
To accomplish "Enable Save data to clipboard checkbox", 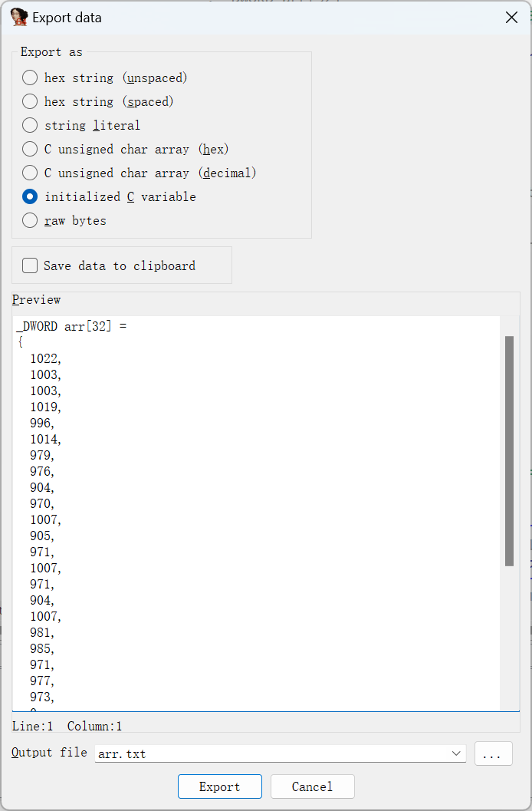I will (29, 265).
